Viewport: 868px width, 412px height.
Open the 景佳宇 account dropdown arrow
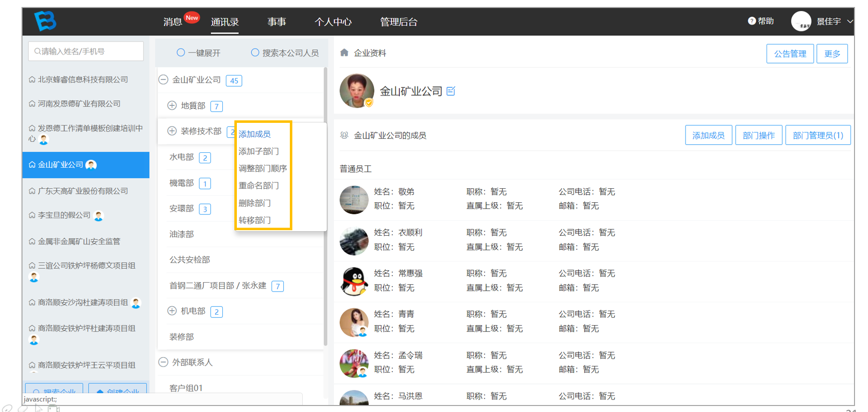coord(850,21)
